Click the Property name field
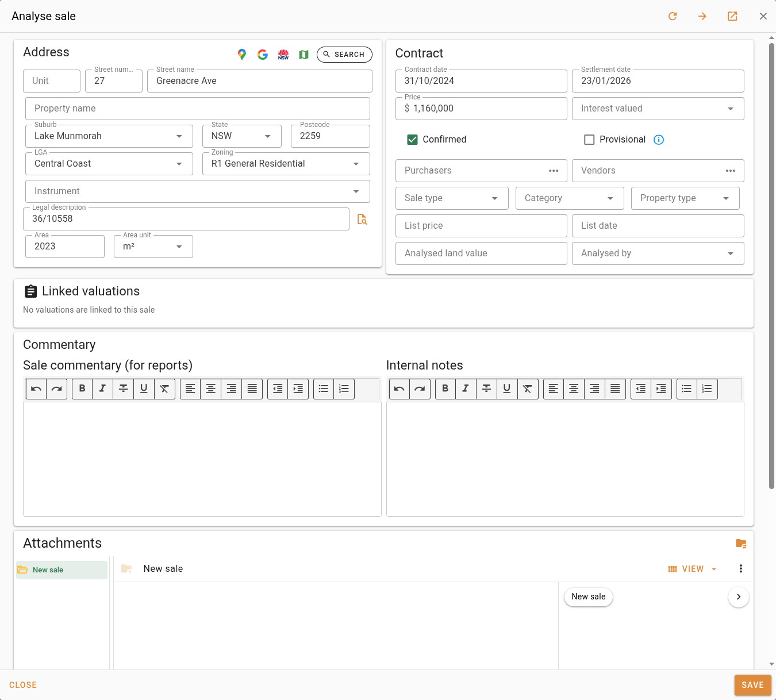The image size is (776, 700). [x=198, y=109]
